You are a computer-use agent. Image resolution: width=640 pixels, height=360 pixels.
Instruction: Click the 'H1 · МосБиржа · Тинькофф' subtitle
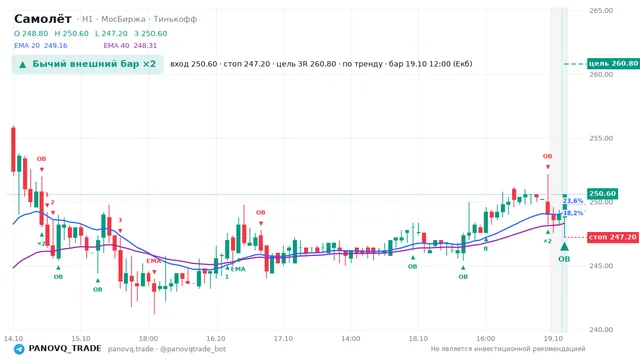[140, 19]
